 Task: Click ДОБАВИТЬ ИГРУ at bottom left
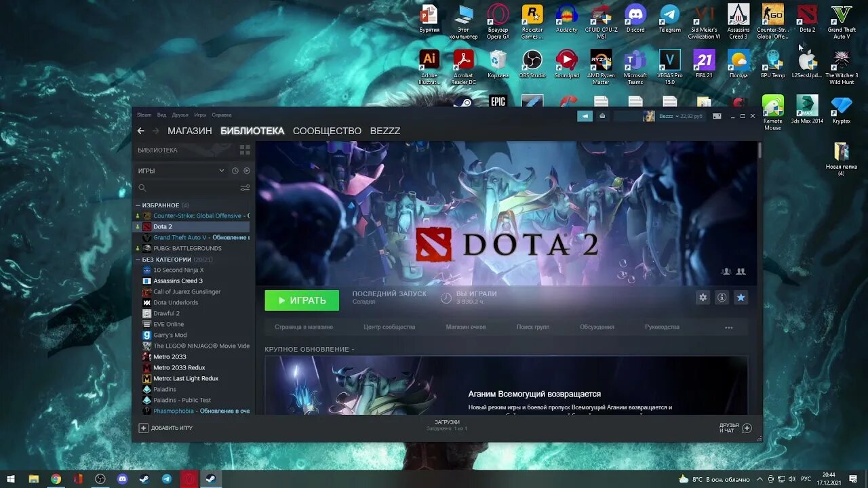[165, 428]
